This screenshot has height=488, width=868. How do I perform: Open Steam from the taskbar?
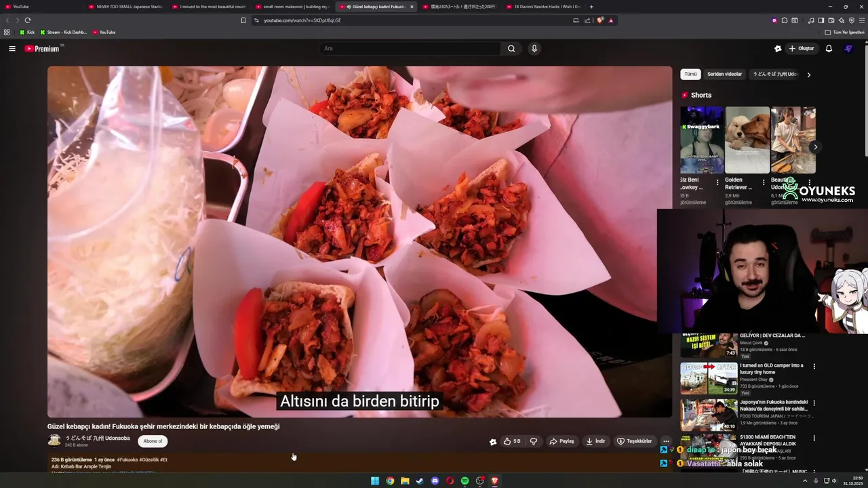tap(420, 481)
